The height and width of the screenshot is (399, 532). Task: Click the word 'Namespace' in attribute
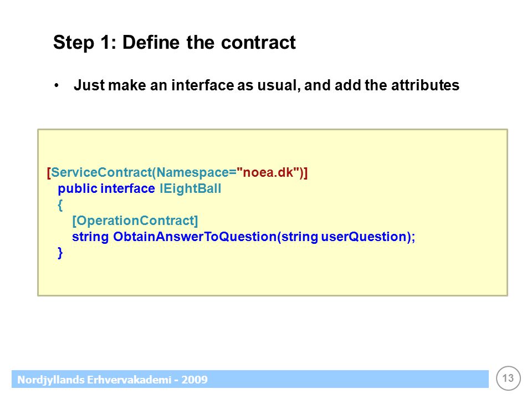click(x=192, y=172)
